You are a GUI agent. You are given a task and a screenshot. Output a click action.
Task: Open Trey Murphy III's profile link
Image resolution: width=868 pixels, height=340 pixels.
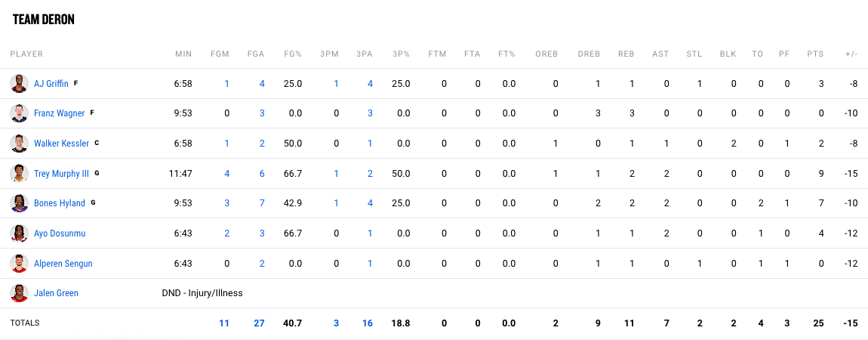tap(61, 174)
